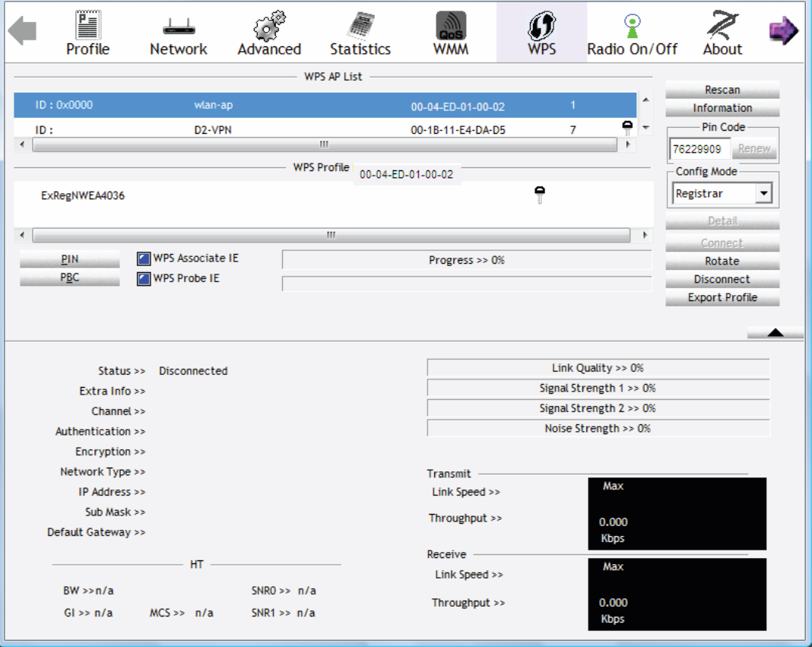
Task: Click the Receive throughput graph
Action: pos(677,595)
